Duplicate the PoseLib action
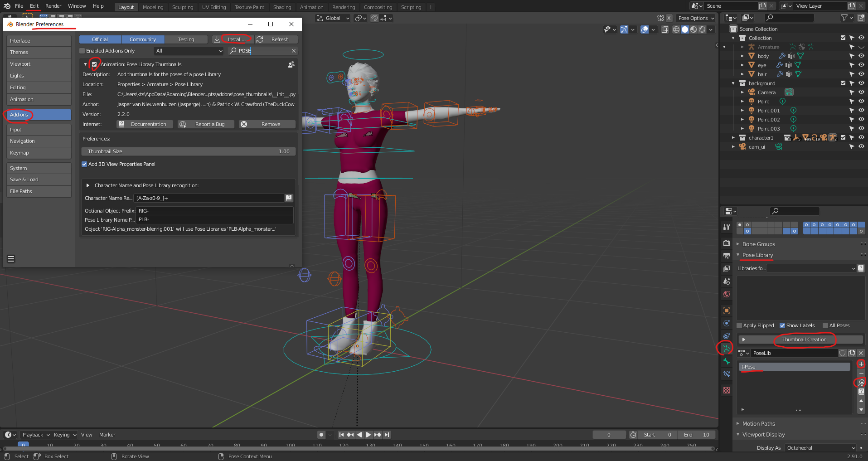This screenshot has height=461, width=868. click(x=852, y=353)
